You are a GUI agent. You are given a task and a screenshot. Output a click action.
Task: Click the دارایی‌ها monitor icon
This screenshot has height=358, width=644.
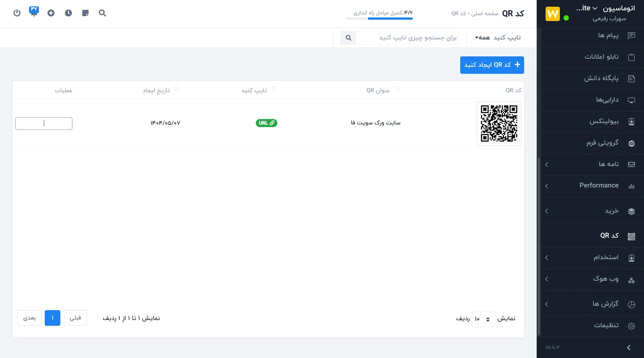(x=631, y=100)
